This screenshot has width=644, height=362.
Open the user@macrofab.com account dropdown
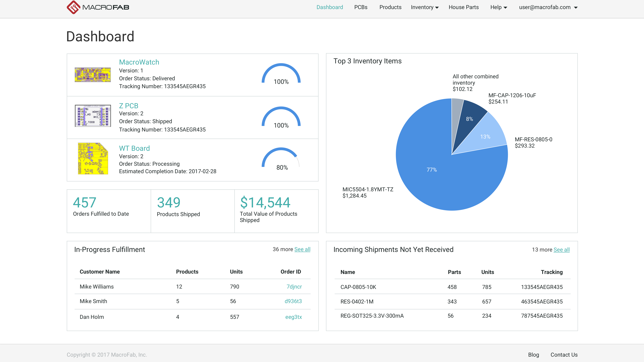pyautogui.click(x=548, y=7)
